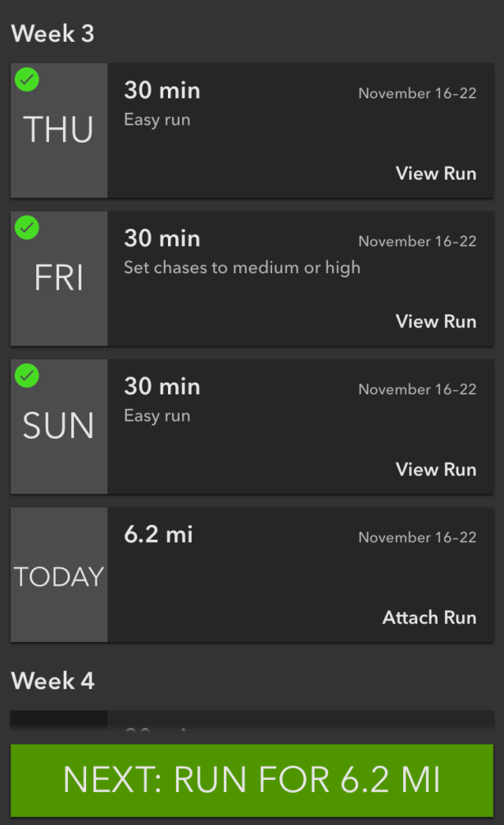
Task: Click today's November 16-22 date label
Action: point(417,537)
